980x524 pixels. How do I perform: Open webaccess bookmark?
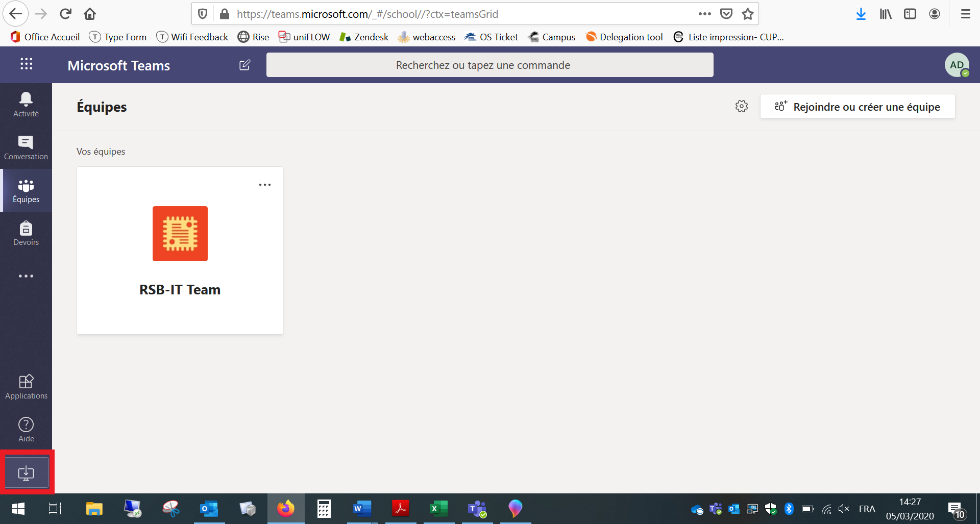(x=427, y=37)
